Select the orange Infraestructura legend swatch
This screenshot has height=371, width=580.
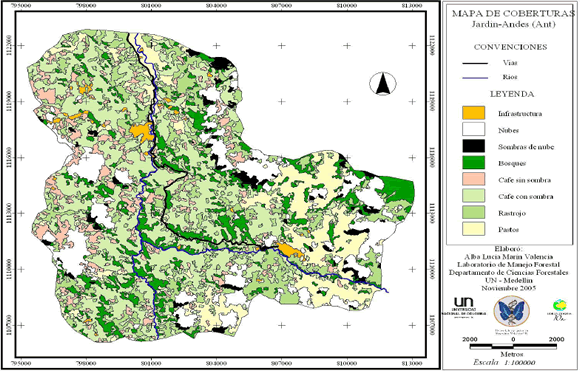pos(473,113)
